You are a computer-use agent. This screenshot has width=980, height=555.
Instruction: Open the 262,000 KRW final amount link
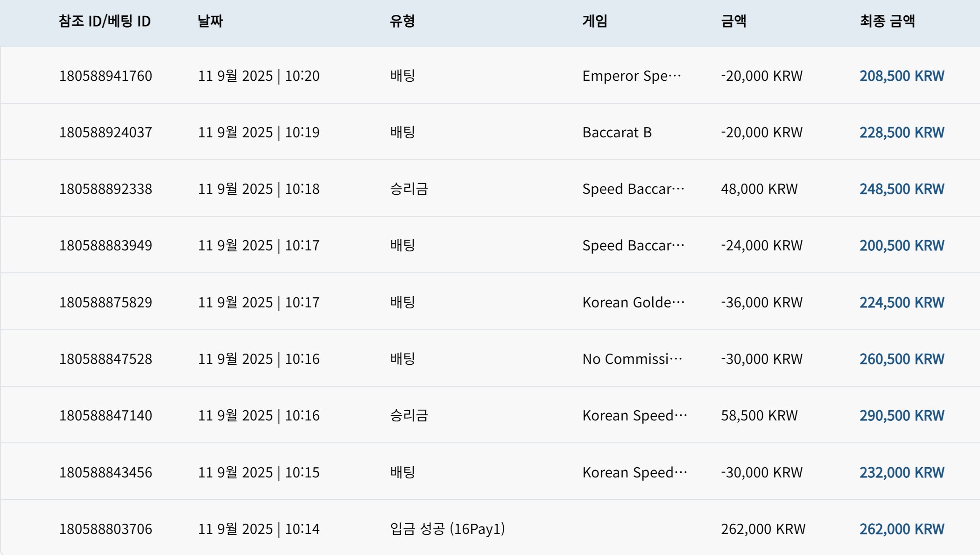tap(902, 529)
